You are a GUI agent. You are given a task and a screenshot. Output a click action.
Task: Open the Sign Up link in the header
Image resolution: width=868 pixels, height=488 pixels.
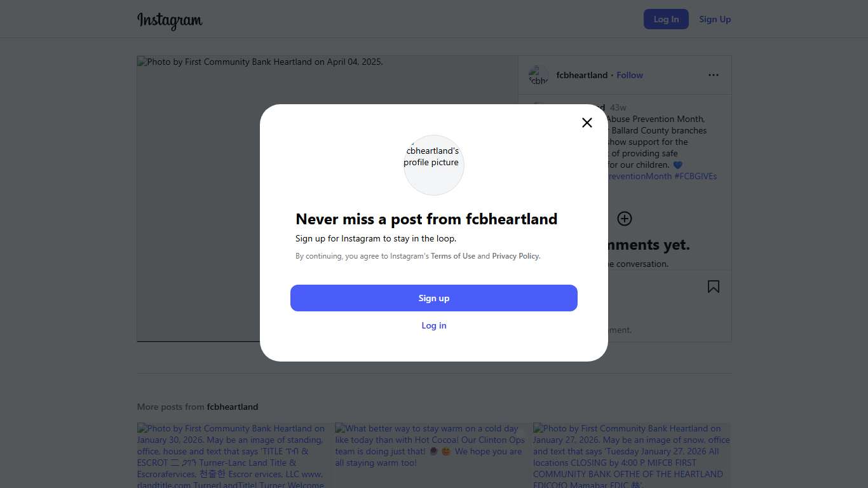[x=715, y=19]
